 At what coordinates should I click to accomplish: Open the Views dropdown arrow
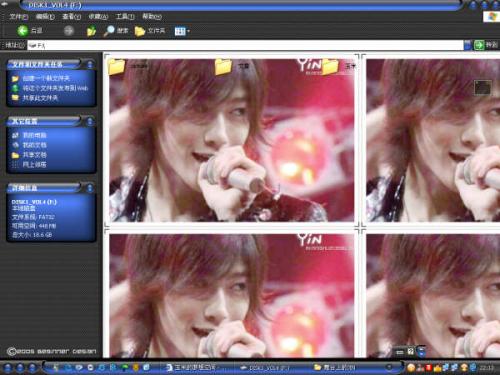188,31
